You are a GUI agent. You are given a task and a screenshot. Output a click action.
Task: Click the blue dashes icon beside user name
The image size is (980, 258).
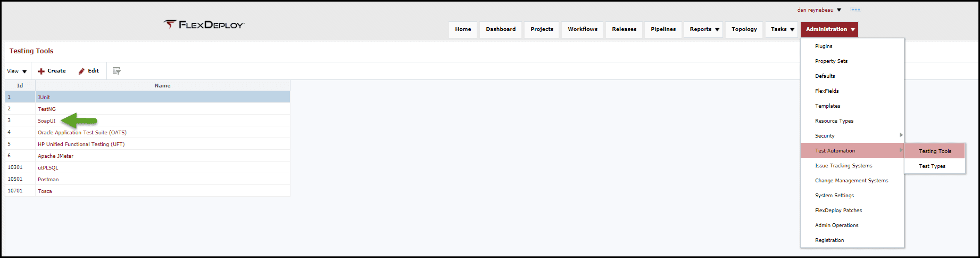click(x=856, y=10)
